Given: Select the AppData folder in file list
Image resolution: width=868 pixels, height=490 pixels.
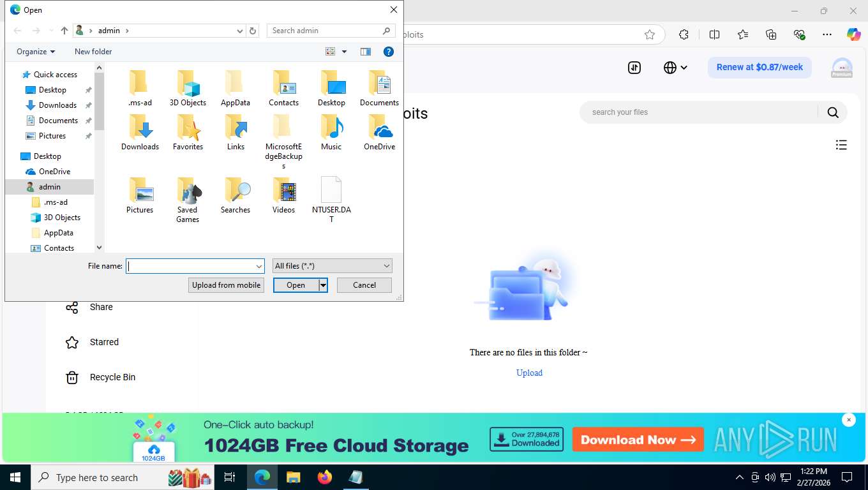Looking at the screenshot, I should tap(236, 89).
